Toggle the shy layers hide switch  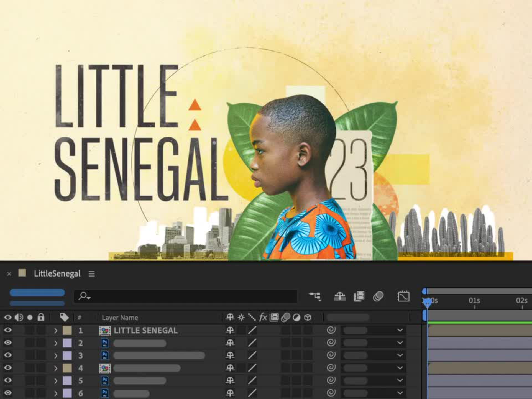(x=340, y=296)
